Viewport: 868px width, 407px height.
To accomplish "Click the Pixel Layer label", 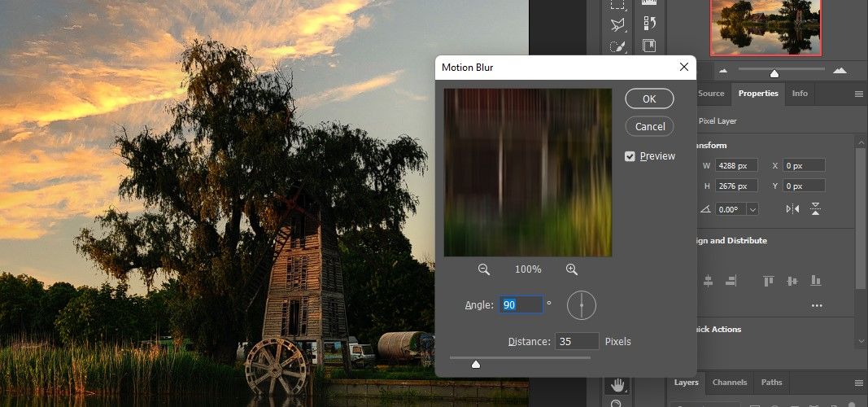I will [718, 120].
